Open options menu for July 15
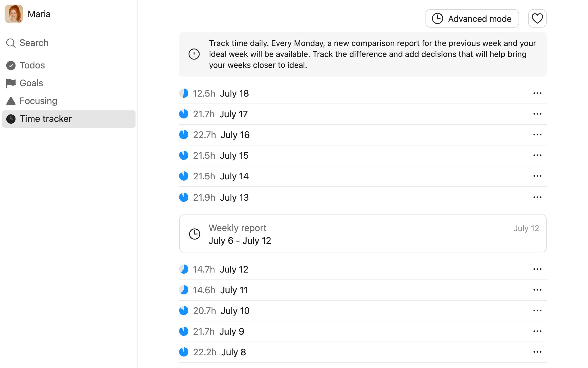 tap(537, 155)
